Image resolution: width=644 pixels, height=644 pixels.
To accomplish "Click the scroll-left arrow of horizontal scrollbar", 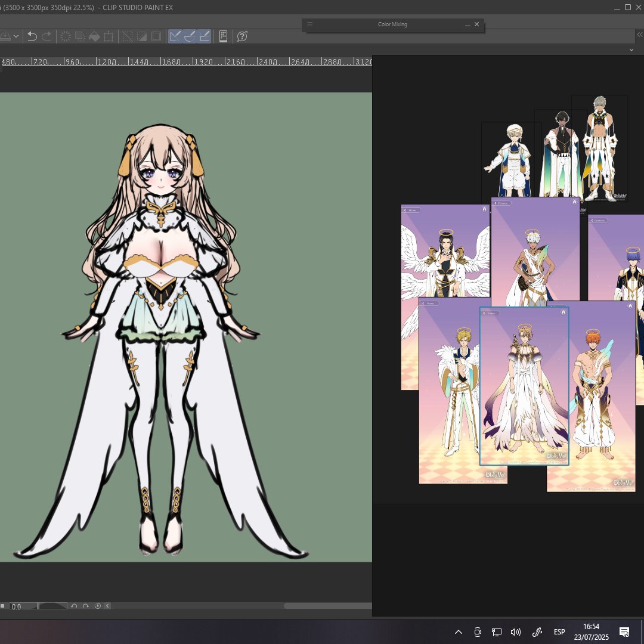I will tap(107, 606).
